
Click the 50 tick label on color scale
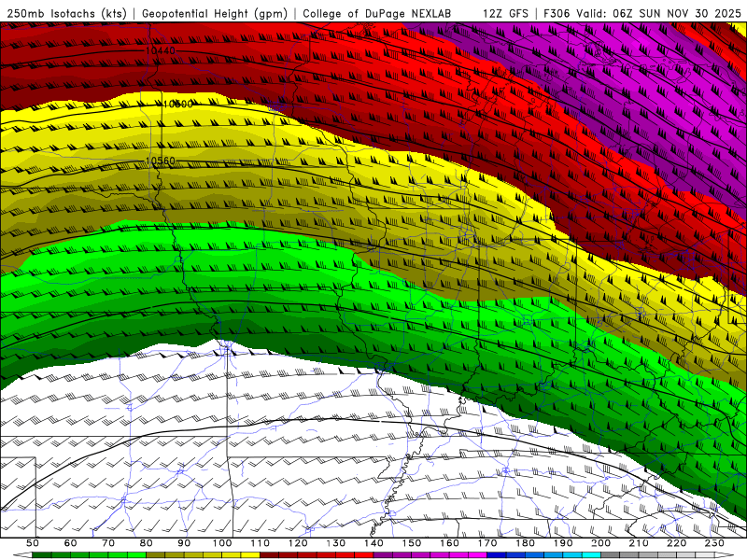[x=33, y=543]
